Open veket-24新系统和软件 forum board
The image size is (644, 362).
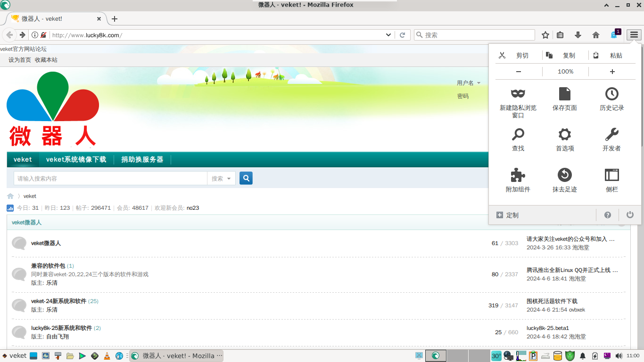point(58,301)
